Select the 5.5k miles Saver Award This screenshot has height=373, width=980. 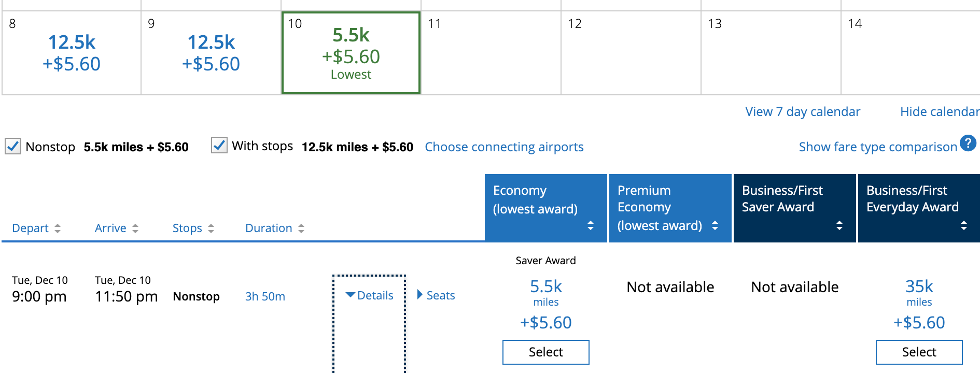point(545,352)
